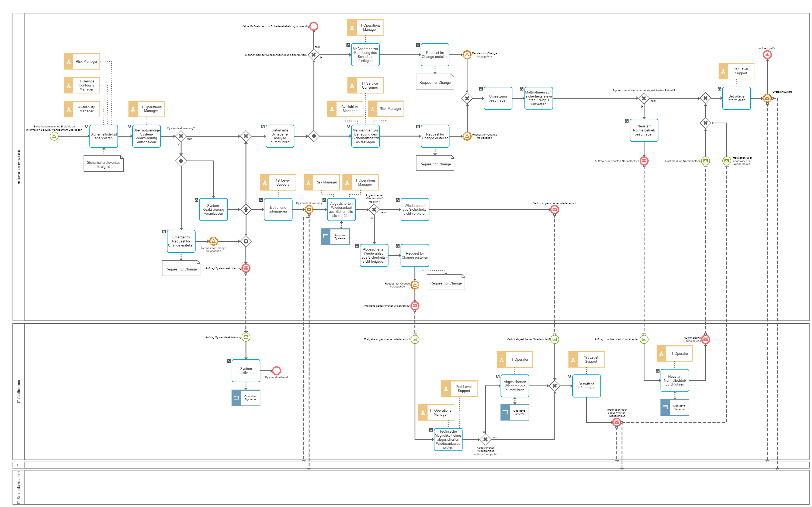Click parallel gateway after 'Detaillierte Schadensanalyse durchführen'
Image resolution: width=812 pixels, height=507 pixels.
point(314,136)
